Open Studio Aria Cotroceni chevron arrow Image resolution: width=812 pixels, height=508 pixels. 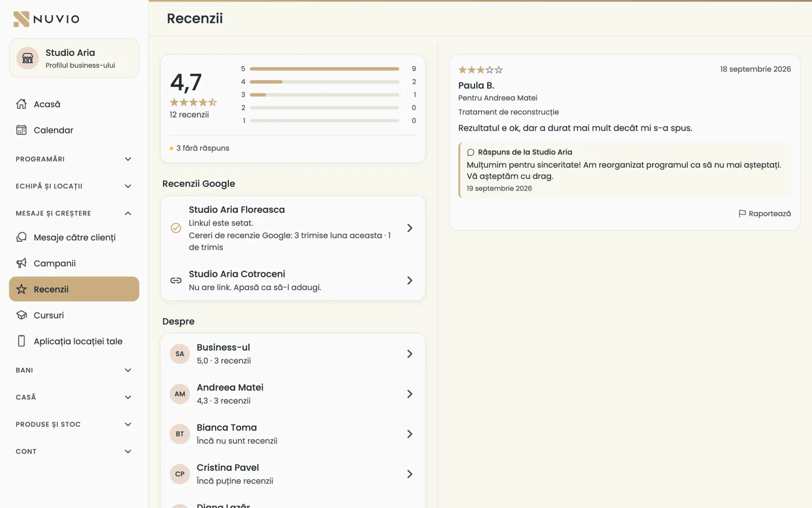(x=410, y=280)
